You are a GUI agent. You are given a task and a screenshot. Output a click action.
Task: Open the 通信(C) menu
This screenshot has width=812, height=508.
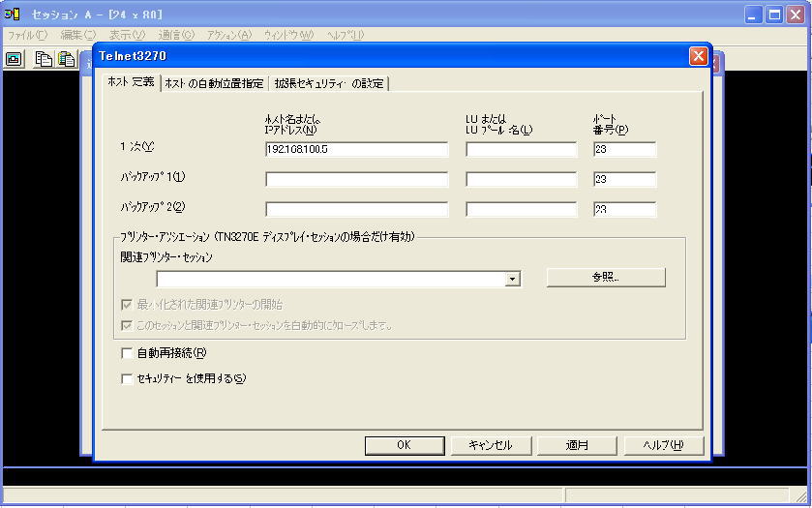coord(176,35)
